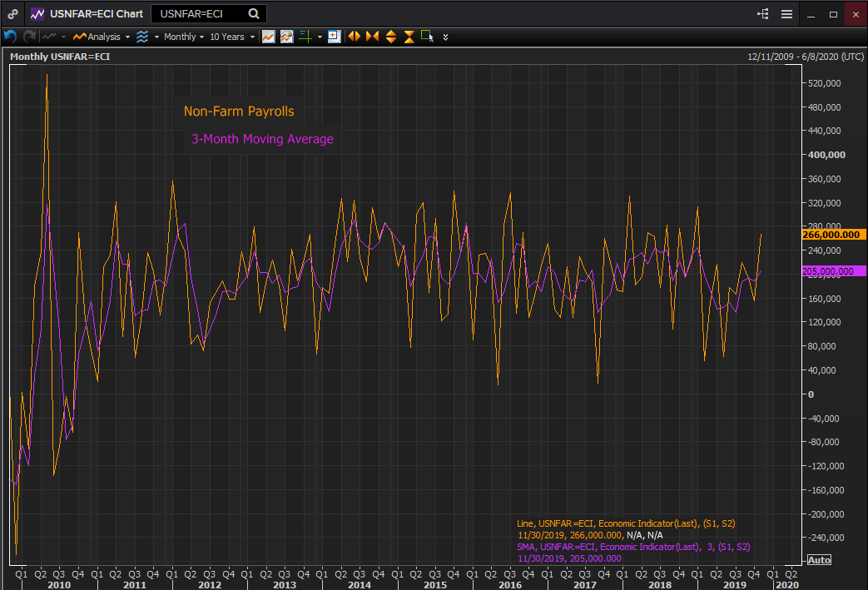Click the horizontal expand arrows icon
The width and height of the screenshot is (868, 590).
tap(354, 37)
